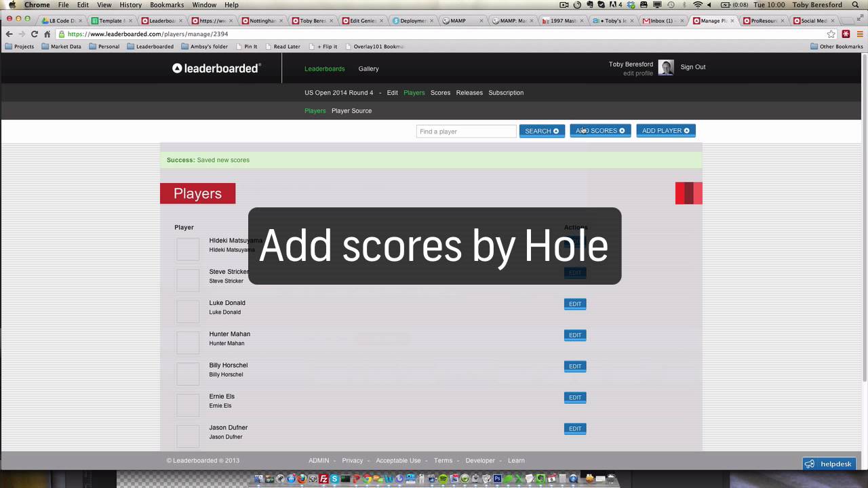The image size is (868, 488).
Task: Close the Manage Players browser tab
Action: (732, 21)
